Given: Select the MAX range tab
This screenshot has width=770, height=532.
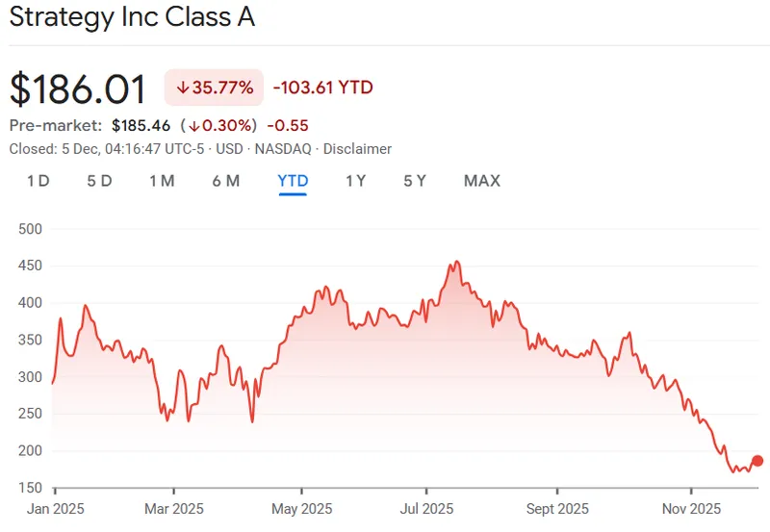Looking at the screenshot, I should coord(482,181).
